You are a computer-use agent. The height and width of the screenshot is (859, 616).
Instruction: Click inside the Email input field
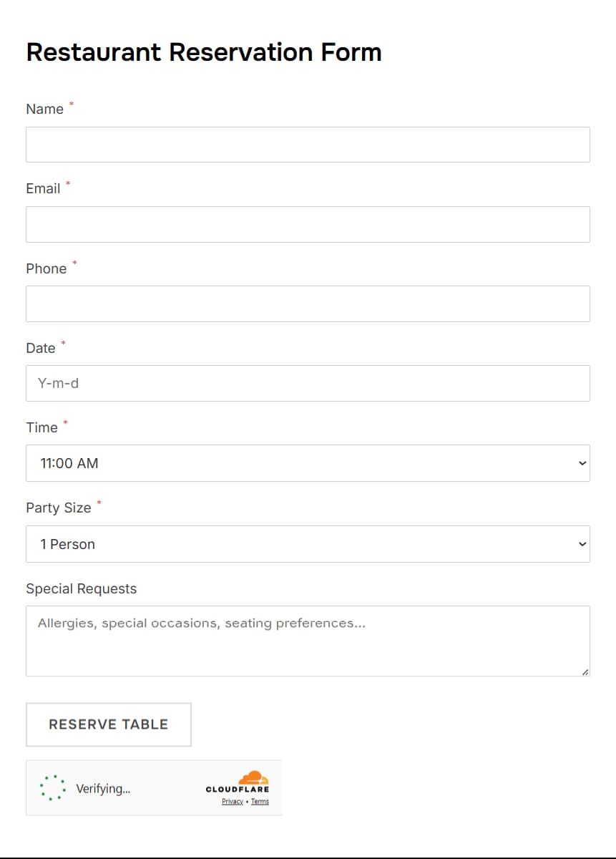308,224
